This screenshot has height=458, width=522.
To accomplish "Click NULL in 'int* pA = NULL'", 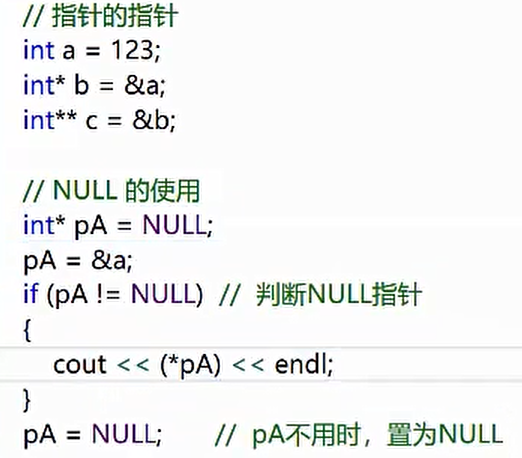I will click(175, 225).
